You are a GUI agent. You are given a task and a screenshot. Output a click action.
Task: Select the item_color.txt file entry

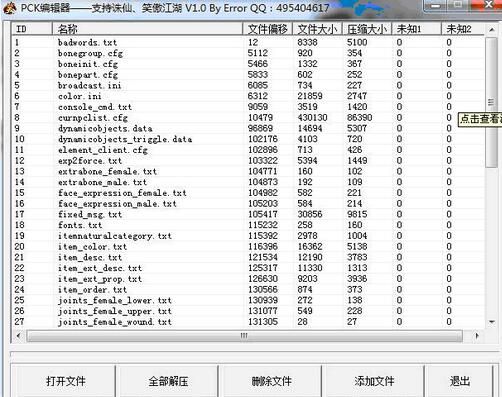click(248, 247)
